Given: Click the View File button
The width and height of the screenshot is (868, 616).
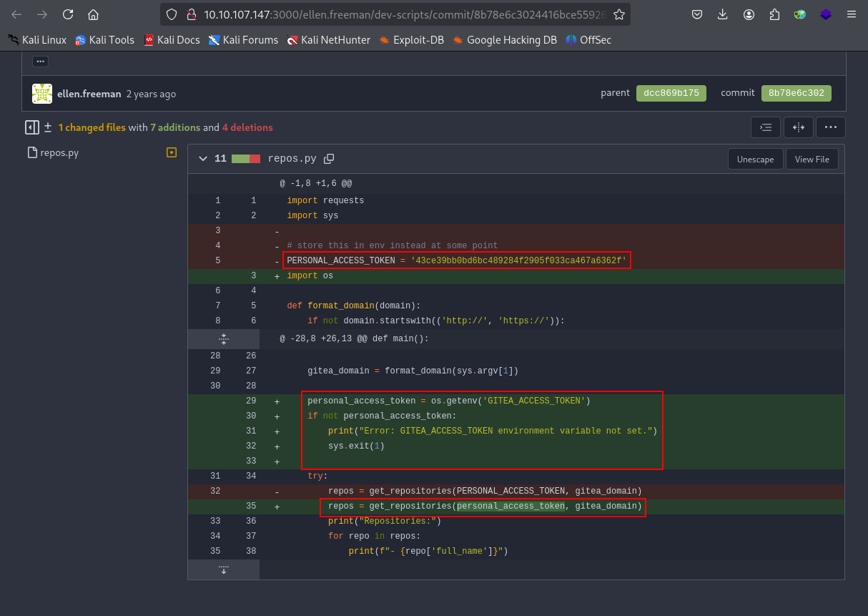Looking at the screenshot, I should click(812, 159).
